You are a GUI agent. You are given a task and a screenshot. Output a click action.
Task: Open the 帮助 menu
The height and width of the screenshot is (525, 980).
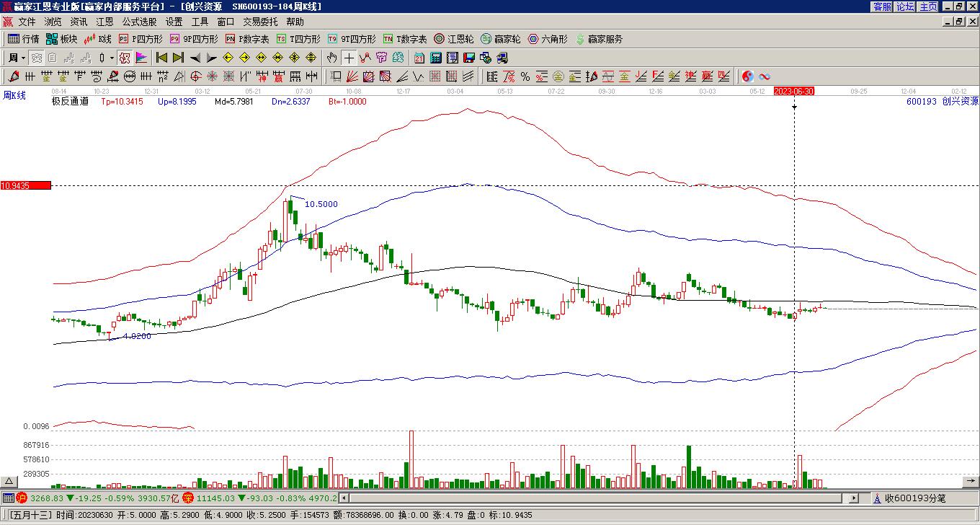pyautogui.click(x=295, y=22)
